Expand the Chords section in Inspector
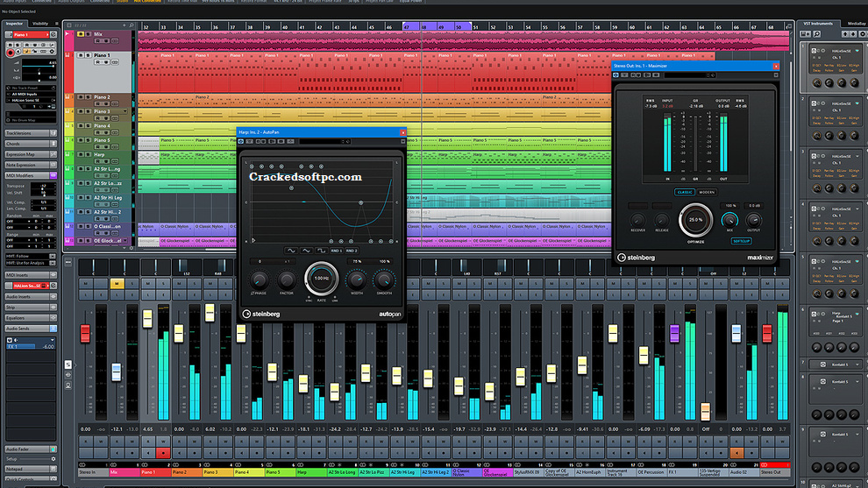The width and height of the screenshot is (868, 488). pyautogui.click(x=31, y=144)
